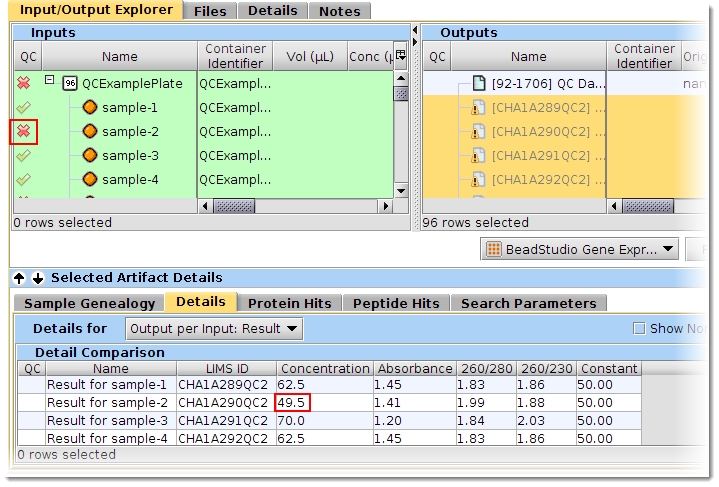Click the 2.03 value in 260/230 column

[531, 421]
